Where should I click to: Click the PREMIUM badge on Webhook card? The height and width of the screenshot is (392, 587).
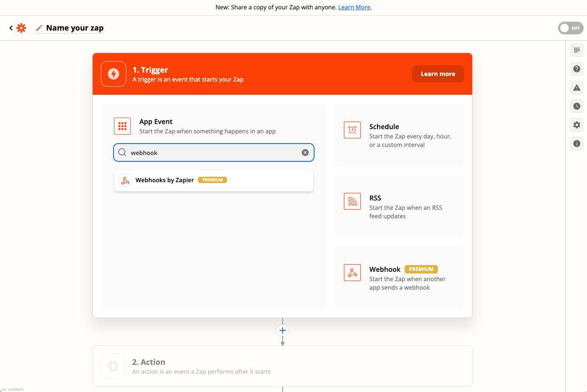point(421,269)
